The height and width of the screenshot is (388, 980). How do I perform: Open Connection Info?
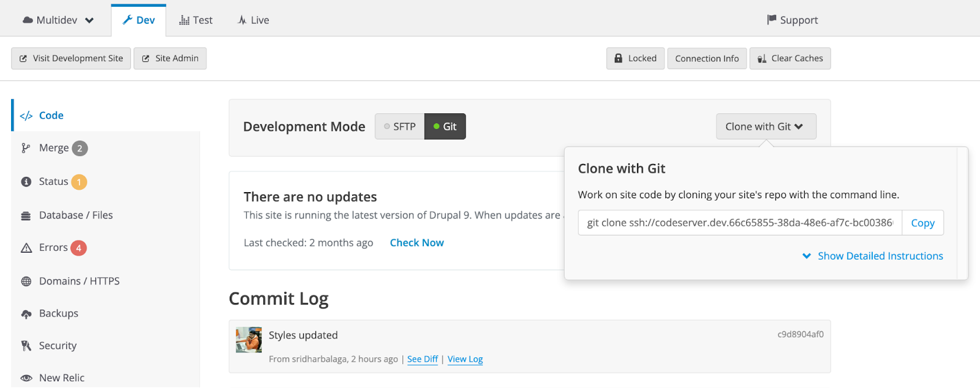coord(707,59)
